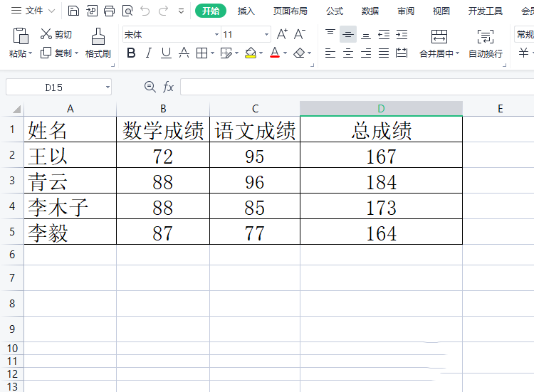Toggle strikethrough A formatting icon
The image size is (534, 392).
click(184, 53)
